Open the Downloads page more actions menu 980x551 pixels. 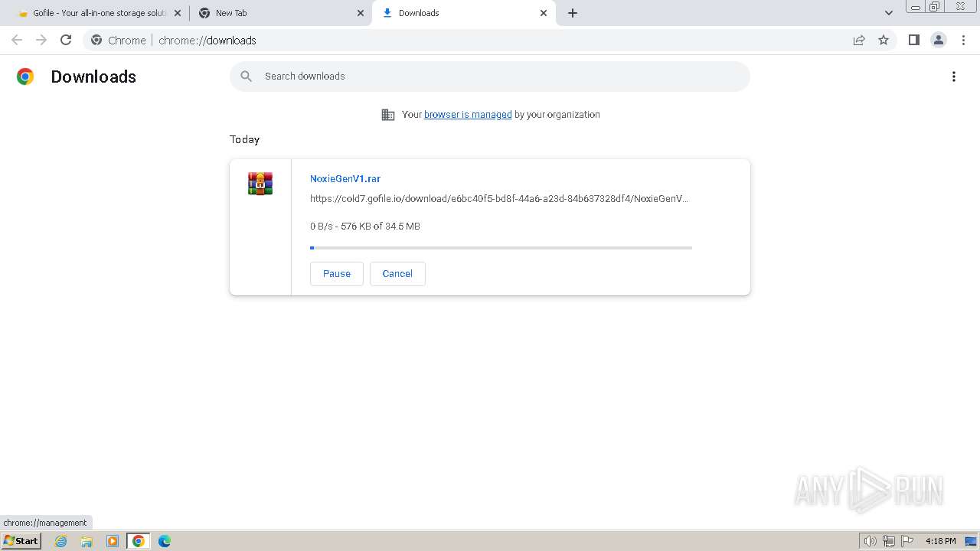pyautogui.click(x=954, y=77)
